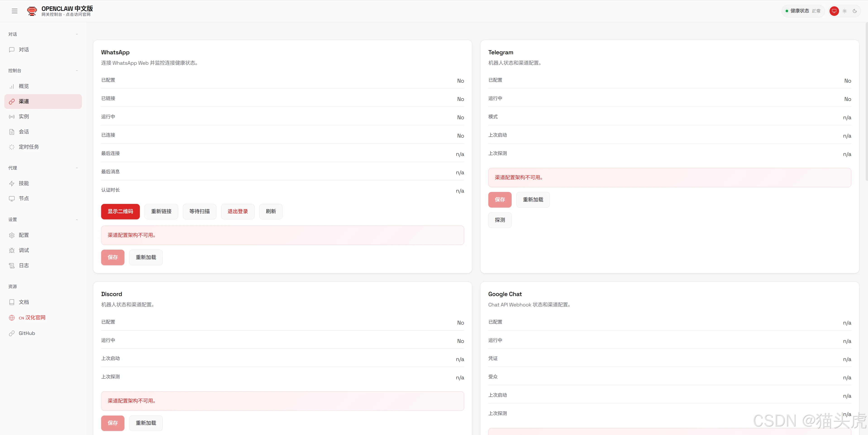Open the GitHub link in sidebar
The width and height of the screenshot is (868, 435).
(x=27, y=333)
